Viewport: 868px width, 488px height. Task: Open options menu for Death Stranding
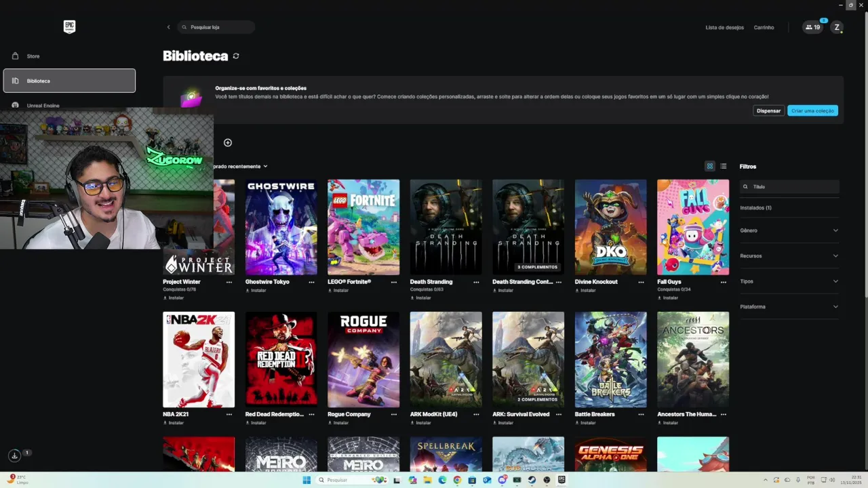click(x=477, y=282)
